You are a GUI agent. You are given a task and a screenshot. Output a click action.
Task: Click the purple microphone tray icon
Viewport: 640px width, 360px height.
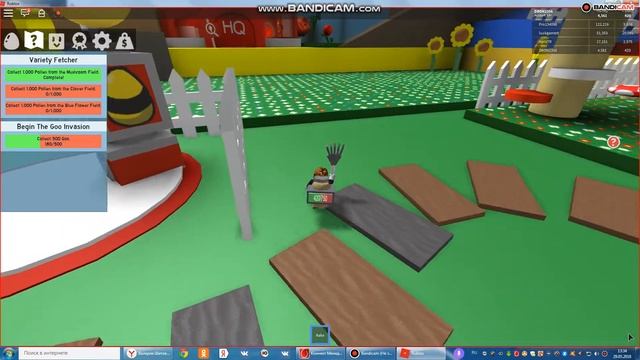point(458,353)
